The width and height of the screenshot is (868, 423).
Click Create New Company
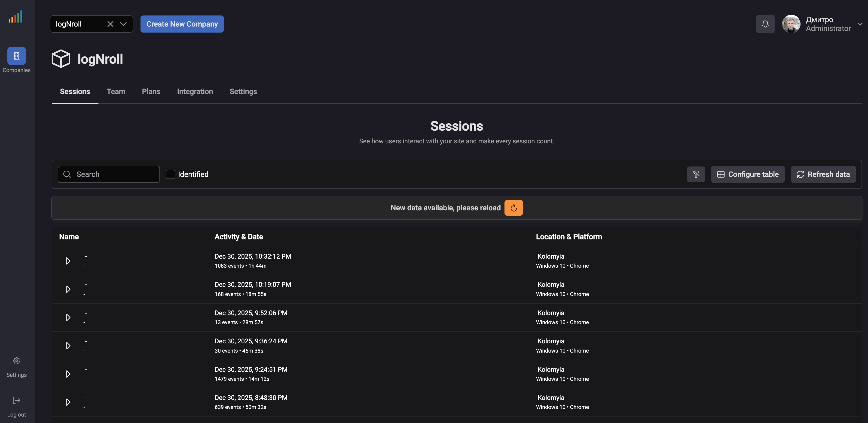pyautogui.click(x=182, y=24)
